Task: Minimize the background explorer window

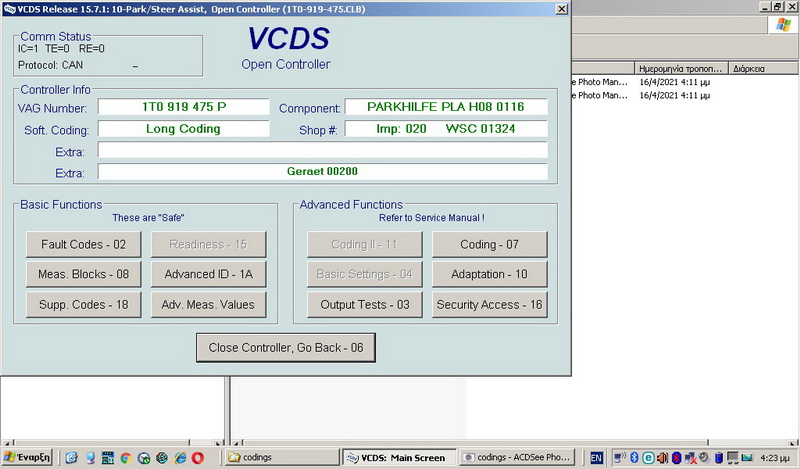Action: (x=764, y=7)
